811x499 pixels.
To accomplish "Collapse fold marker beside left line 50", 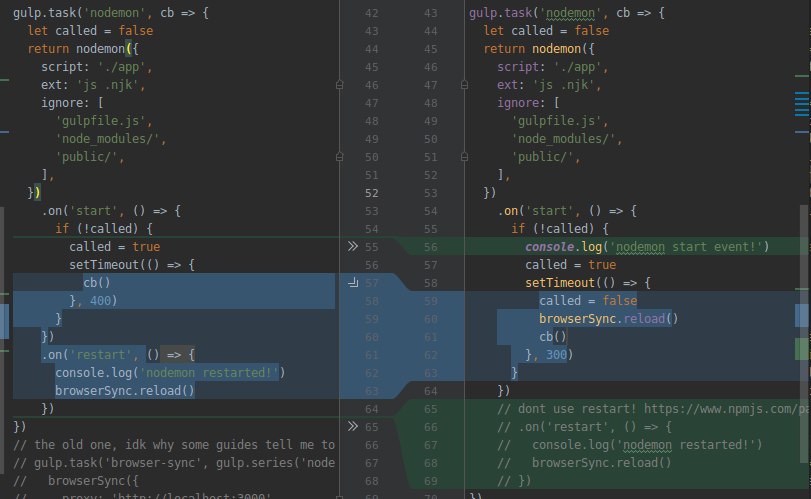I will point(340,157).
